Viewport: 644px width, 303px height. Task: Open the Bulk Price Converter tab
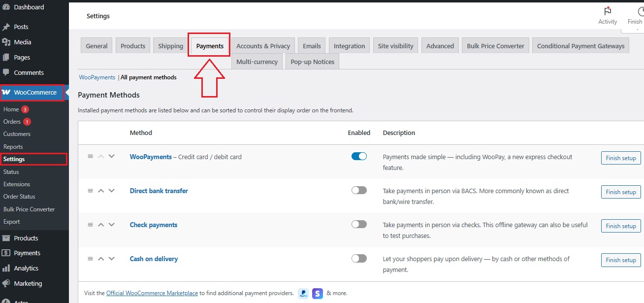click(495, 46)
